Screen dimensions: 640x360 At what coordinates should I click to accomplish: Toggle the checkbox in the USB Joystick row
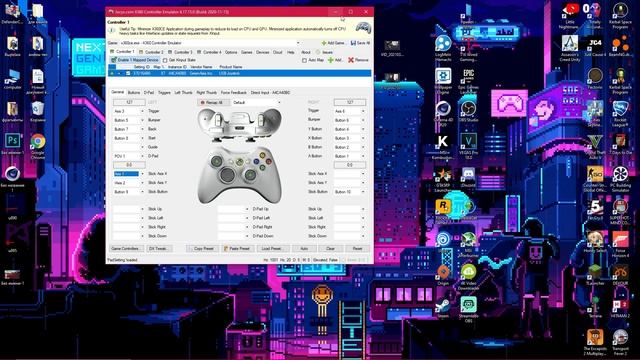(128, 73)
